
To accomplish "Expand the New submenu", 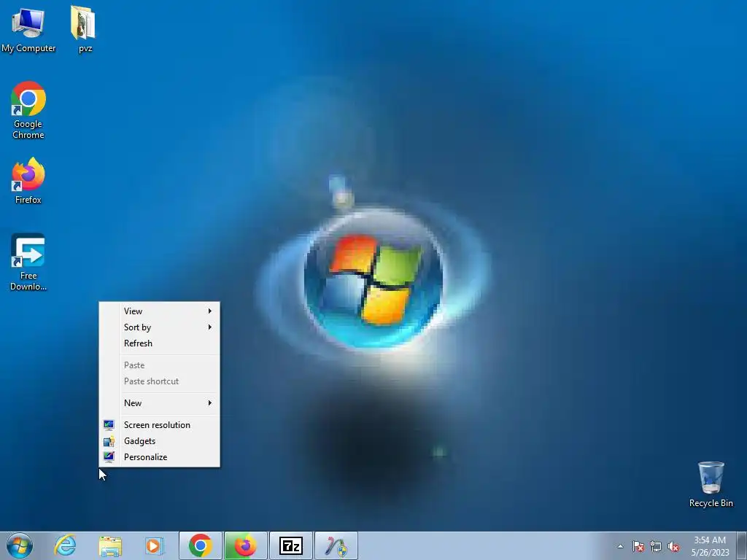I will pyautogui.click(x=160, y=402).
